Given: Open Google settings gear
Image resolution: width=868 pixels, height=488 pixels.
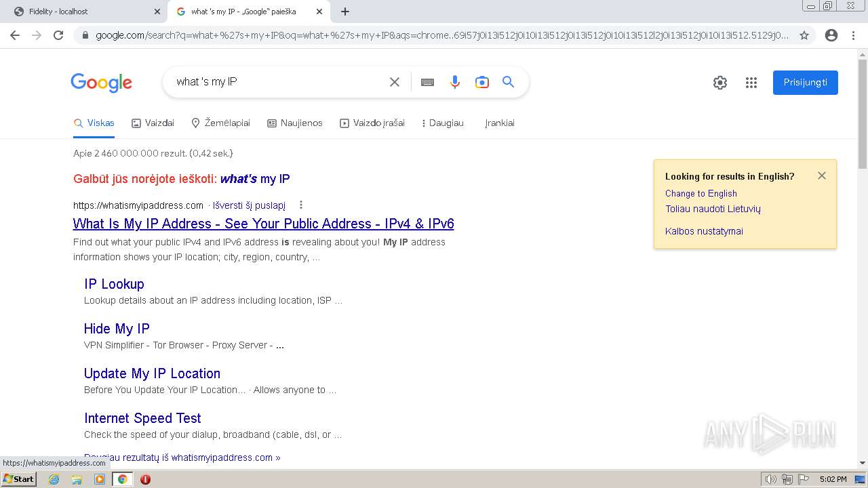Looking at the screenshot, I should [x=720, y=83].
